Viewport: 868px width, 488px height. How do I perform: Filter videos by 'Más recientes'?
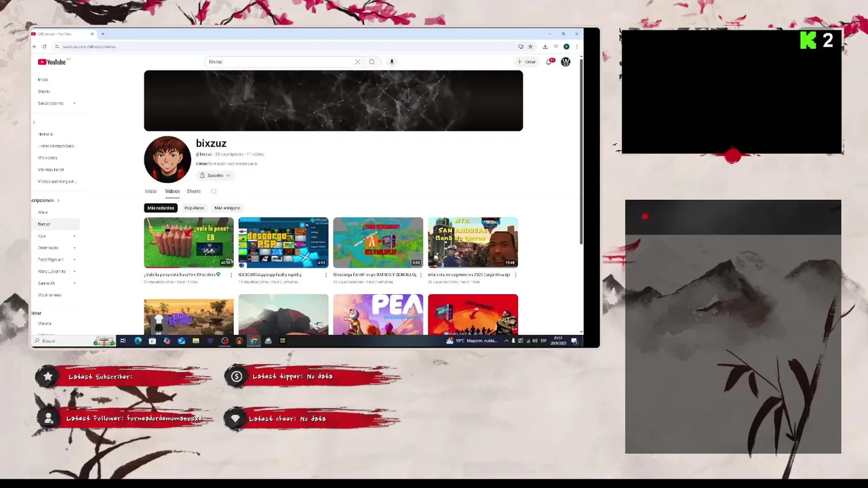point(161,208)
